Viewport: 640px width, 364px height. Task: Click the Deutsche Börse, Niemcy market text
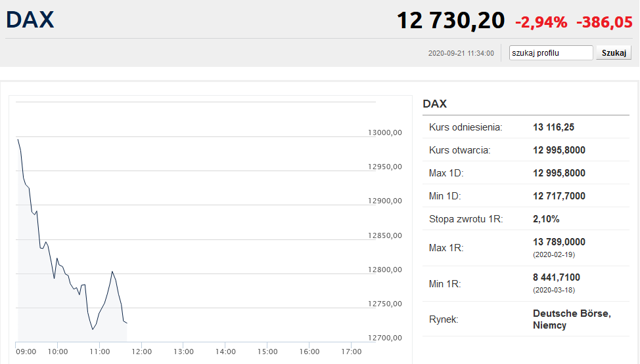click(572, 319)
